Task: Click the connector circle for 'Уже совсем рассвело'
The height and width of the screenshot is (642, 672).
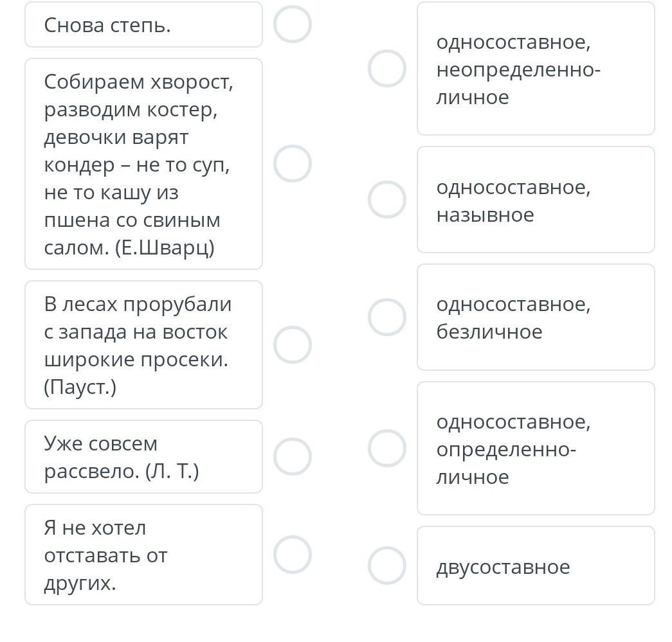Action: (x=293, y=456)
